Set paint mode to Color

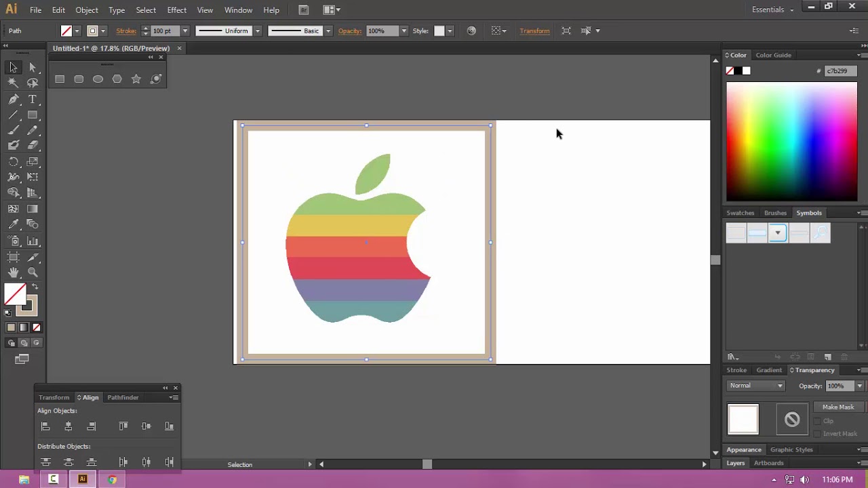click(x=11, y=327)
